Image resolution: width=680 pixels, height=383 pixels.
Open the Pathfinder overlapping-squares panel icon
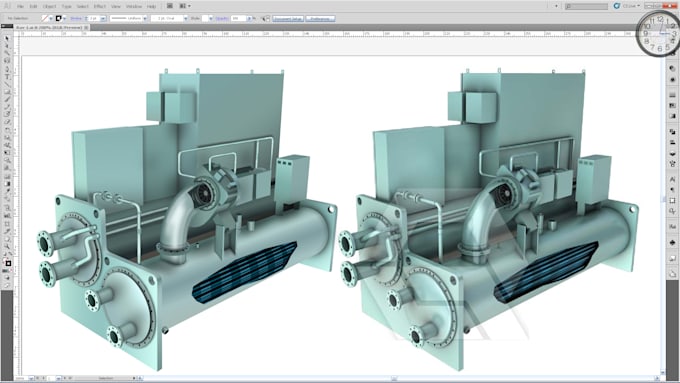(x=672, y=131)
